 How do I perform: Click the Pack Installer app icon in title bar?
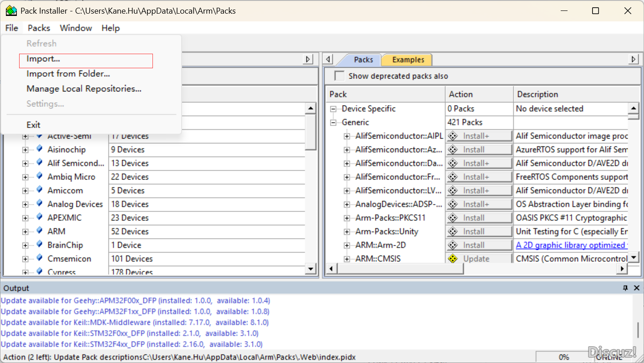pyautogui.click(x=11, y=10)
